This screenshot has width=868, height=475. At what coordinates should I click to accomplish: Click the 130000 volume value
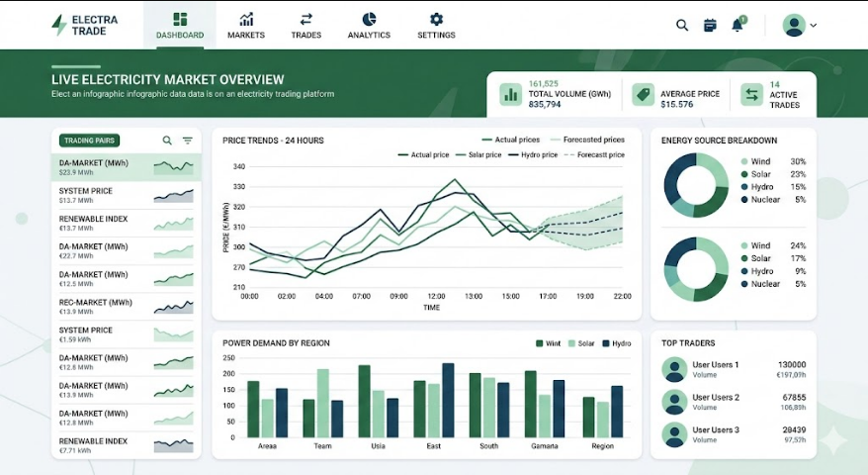click(x=792, y=365)
